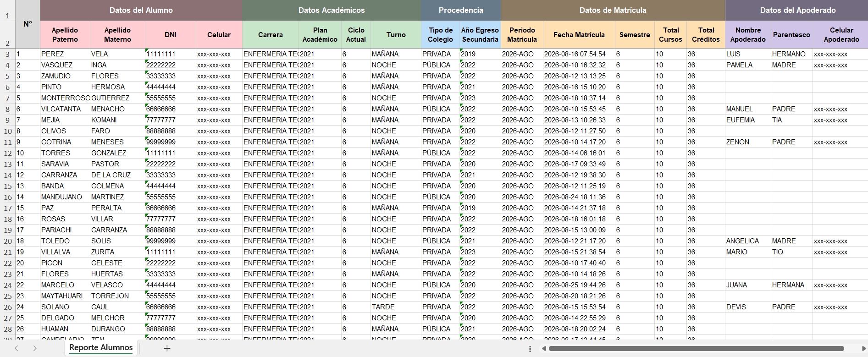Click the TARDE turno cell
This screenshot has width=868, height=357.
396,307
